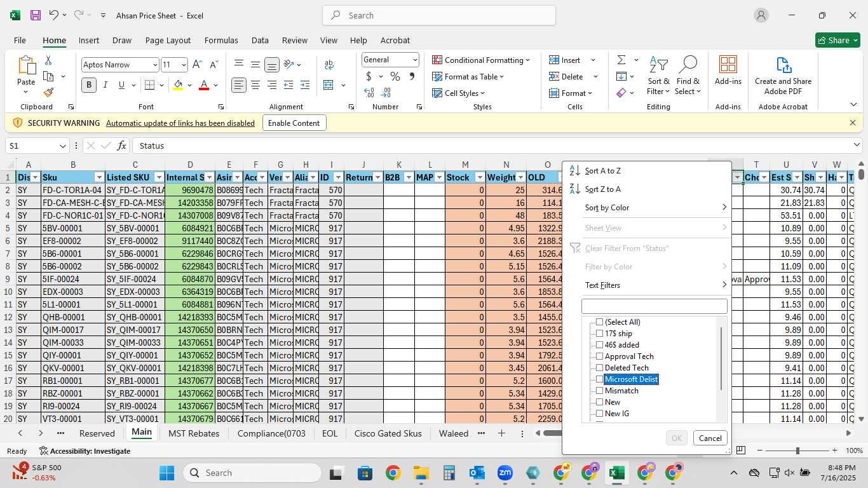The height and width of the screenshot is (488, 868).
Task: Check the 46$ added filter checkbox
Action: click(599, 345)
